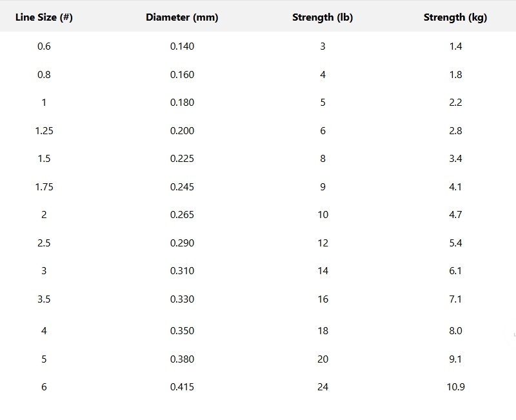Select the 24 lb strength cell
516x420 pixels.
(323, 386)
